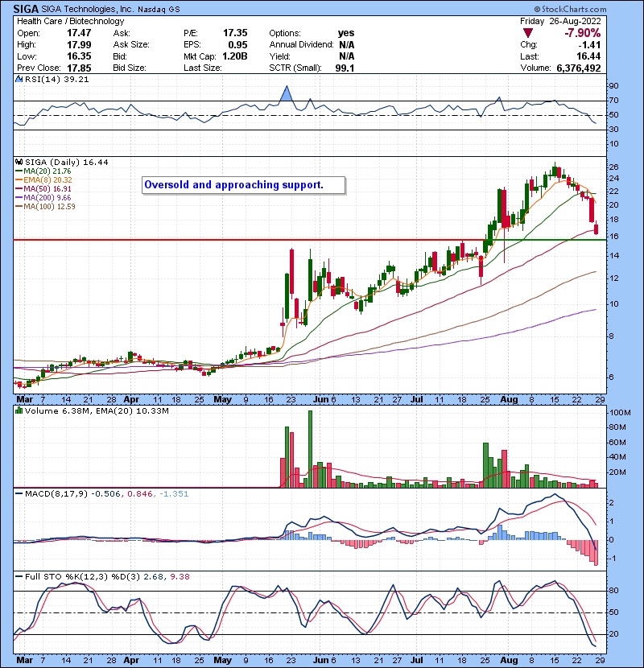Viewport: 644px width, 668px height.
Task: Click the Last price 16.44 in header
Action: [x=588, y=56]
